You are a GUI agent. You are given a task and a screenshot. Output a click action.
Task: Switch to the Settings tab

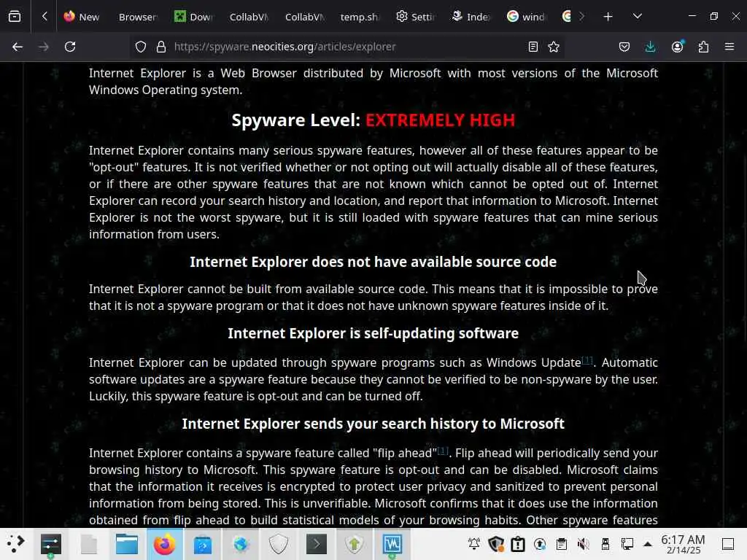[415, 17]
